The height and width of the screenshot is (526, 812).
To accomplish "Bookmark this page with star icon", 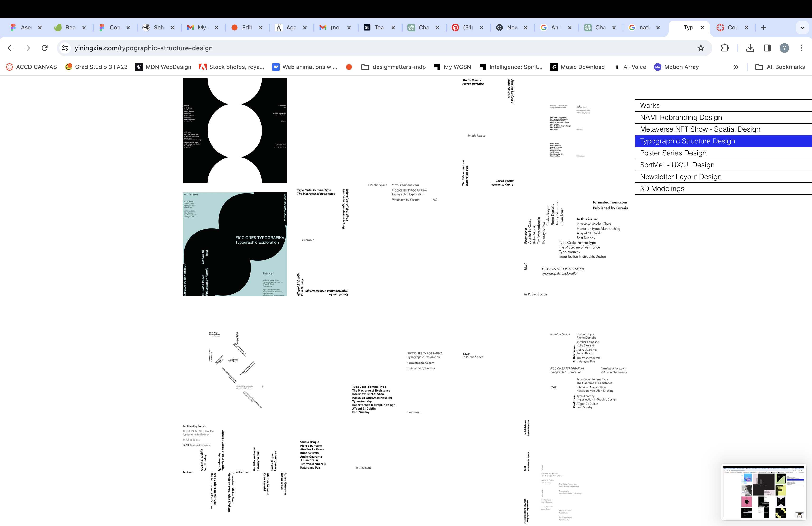I will pos(700,48).
